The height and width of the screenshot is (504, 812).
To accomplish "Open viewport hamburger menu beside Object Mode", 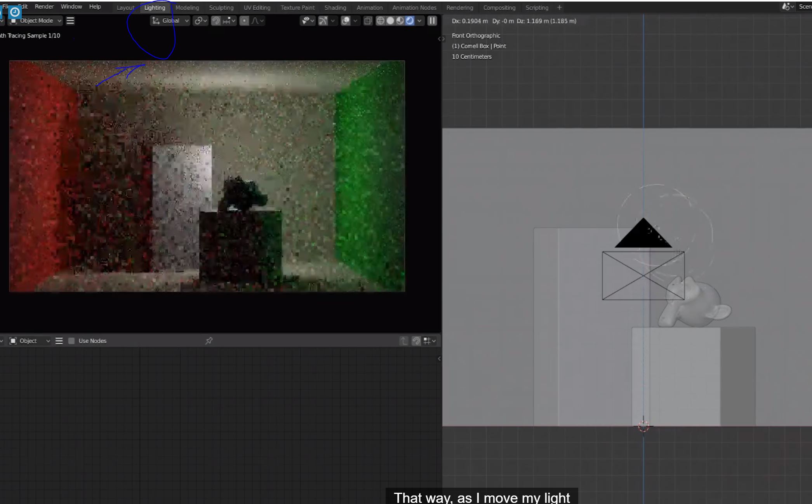I will pyautogui.click(x=70, y=21).
